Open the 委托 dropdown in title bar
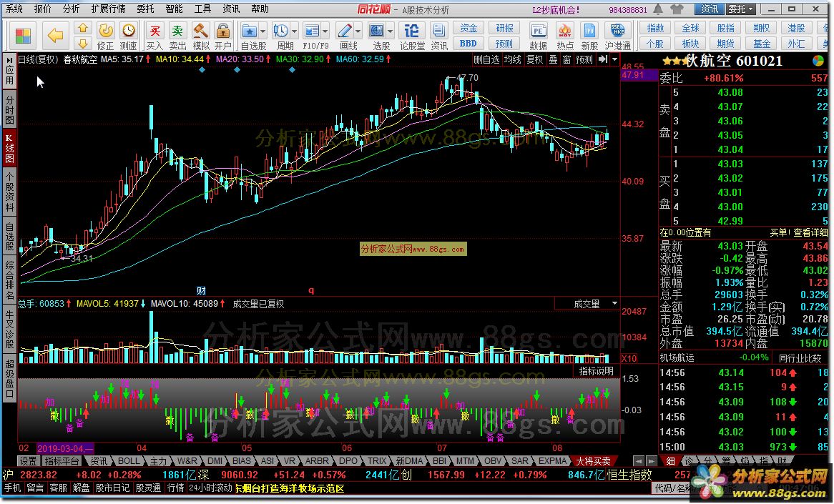 click(x=741, y=9)
